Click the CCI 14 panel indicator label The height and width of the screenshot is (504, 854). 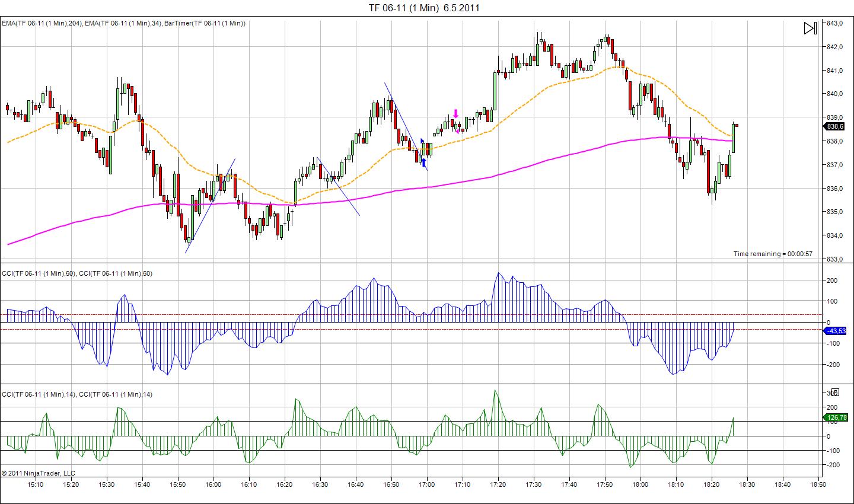pos(77,394)
